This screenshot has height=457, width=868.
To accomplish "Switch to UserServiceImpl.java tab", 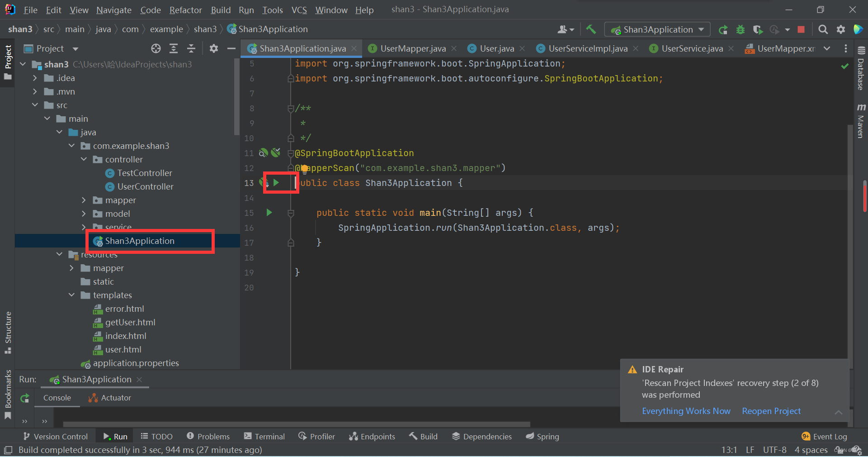I will pyautogui.click(x=588, y=48).
